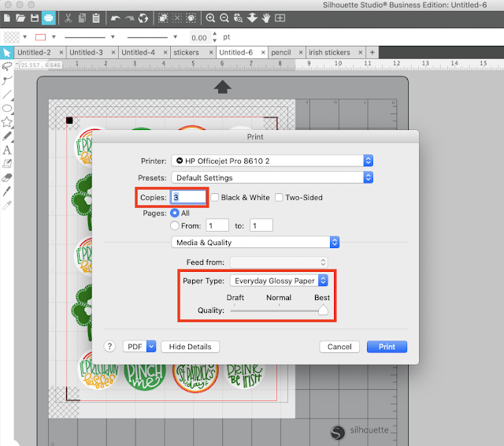
Task: Select the Knife tool
Action: pyautogui.click(x=7, y=191)
